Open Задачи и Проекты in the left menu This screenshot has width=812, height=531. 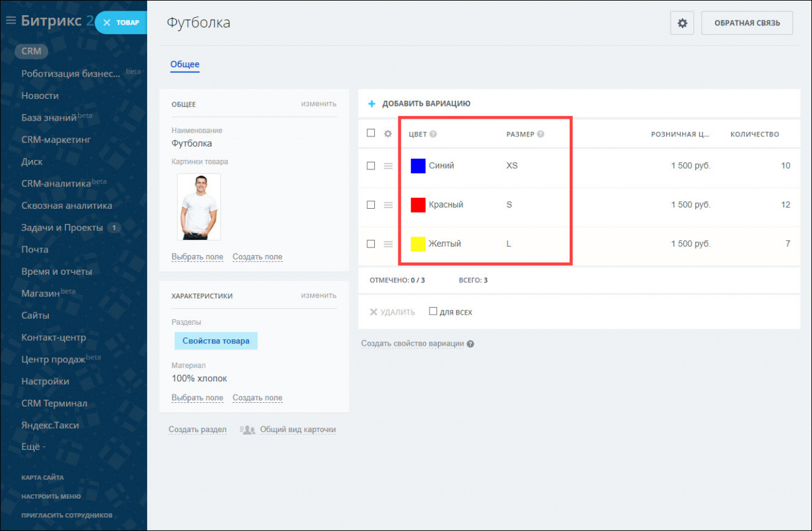tap(62, 228)
